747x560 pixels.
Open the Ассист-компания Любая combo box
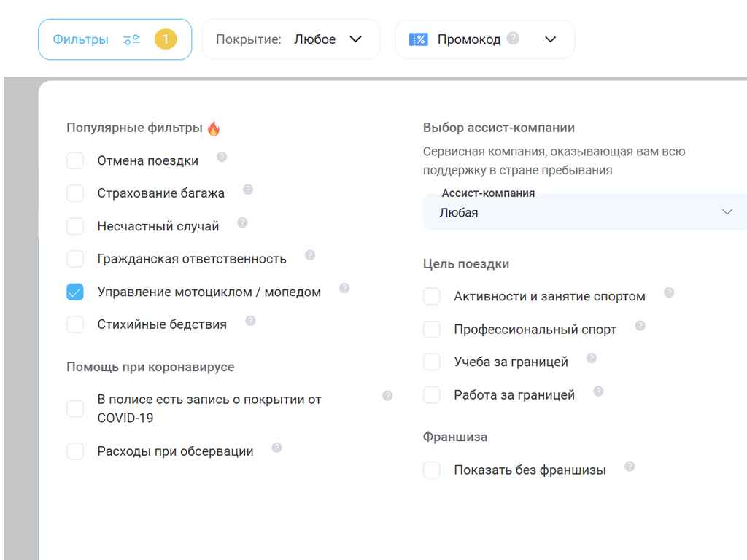pos(585,212)
